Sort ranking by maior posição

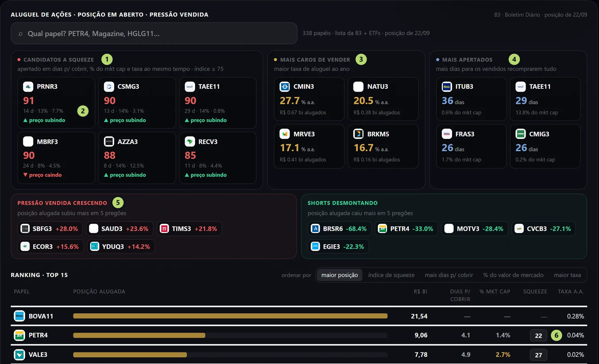click(x=340, y=275)
